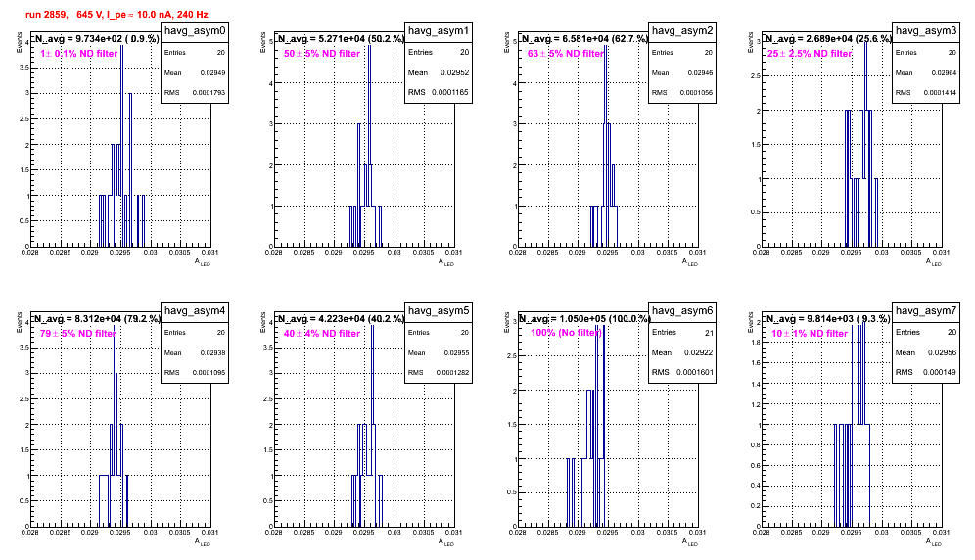Click the '40 ± 4% ND filter' label
The image size is (975, 560).
point(322,334)
